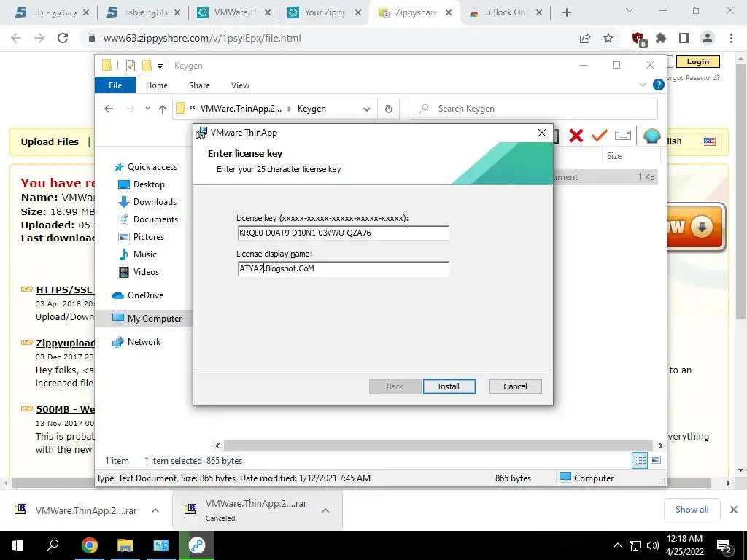Screen dimensions: 747x560
Task: Open File Explorer from the taskbar
Action: (x=125, y=545)
